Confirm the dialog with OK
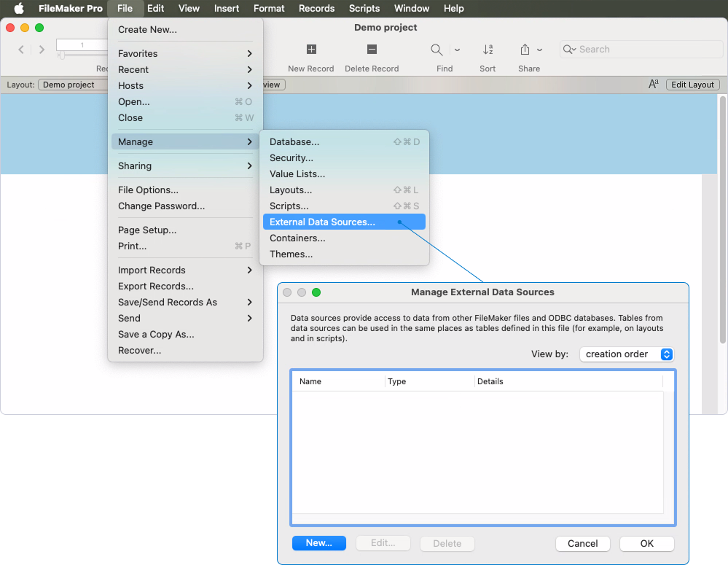Viewport: 728px width, 565px height. (x=646, y=543)
